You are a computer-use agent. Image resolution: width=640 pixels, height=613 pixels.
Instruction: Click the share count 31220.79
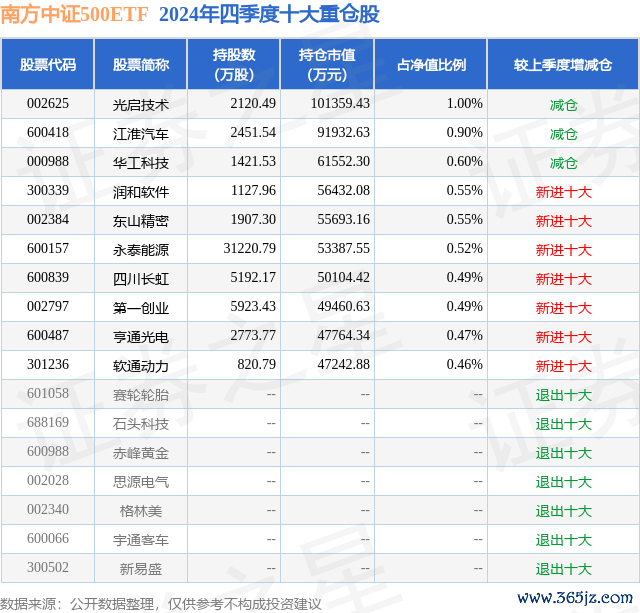click(250, 249)
